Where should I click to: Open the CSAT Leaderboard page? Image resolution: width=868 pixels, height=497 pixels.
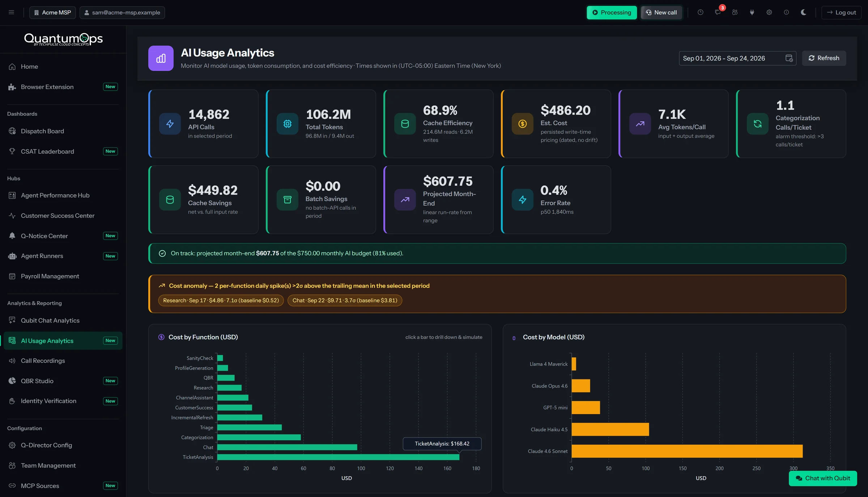coord(63,151)
